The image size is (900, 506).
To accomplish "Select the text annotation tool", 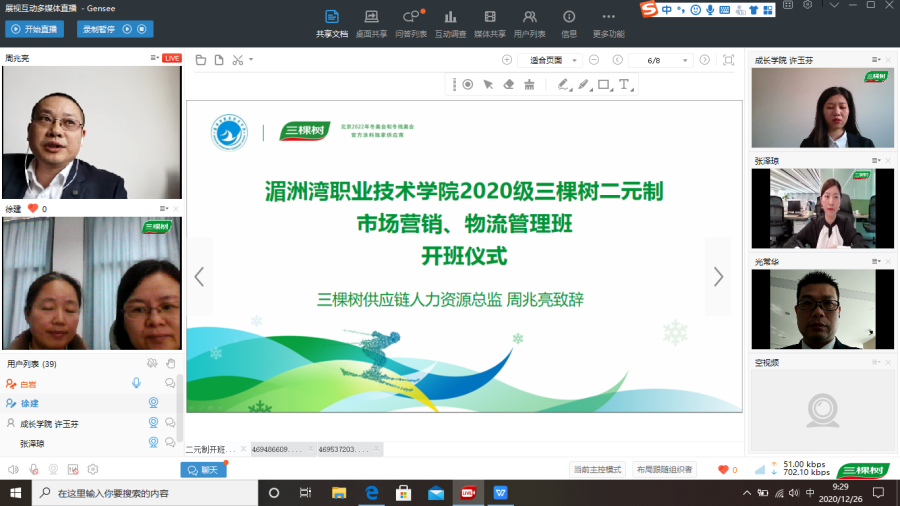I will 624,85.
